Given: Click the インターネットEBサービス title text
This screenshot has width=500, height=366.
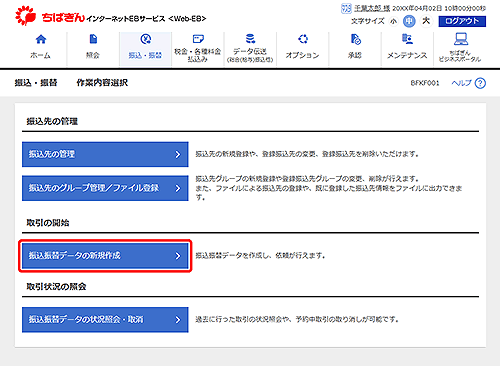Looking at the screenshot, I should pyautogui.click(x=146, y=19).
